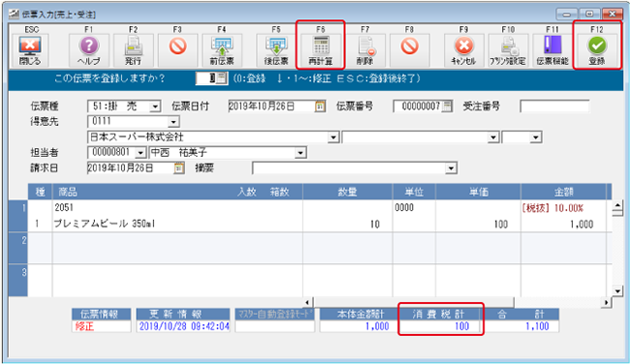
Task: Minimize the 伝票入力 window
Action: coord(567,15)
